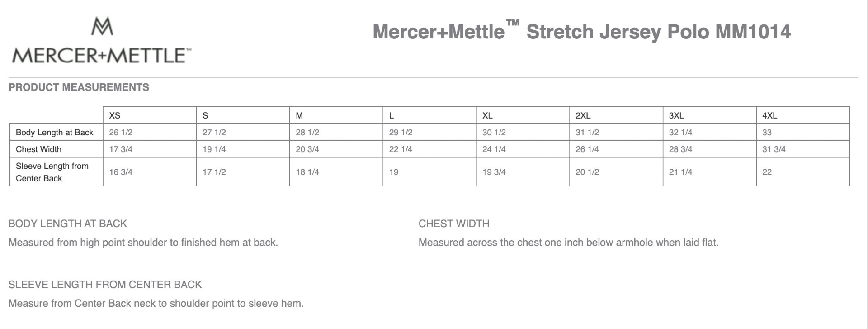
Task: Click the SLEEVE LENGTH FROM CENTER BACK heading
Action: [105, 285]
